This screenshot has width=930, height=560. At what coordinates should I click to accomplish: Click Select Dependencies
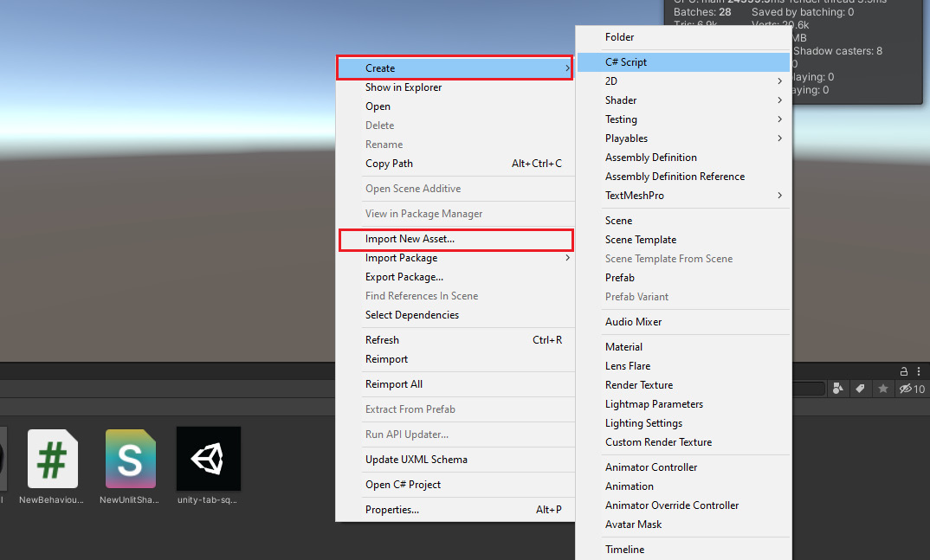[455, 315]
